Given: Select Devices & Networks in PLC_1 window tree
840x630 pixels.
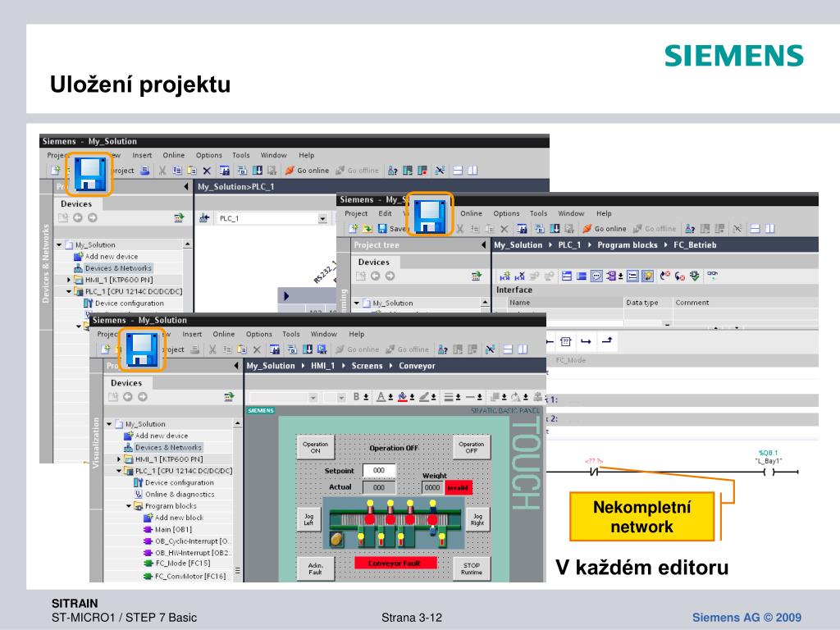Looking at the screenshot, I should point(113,268).
